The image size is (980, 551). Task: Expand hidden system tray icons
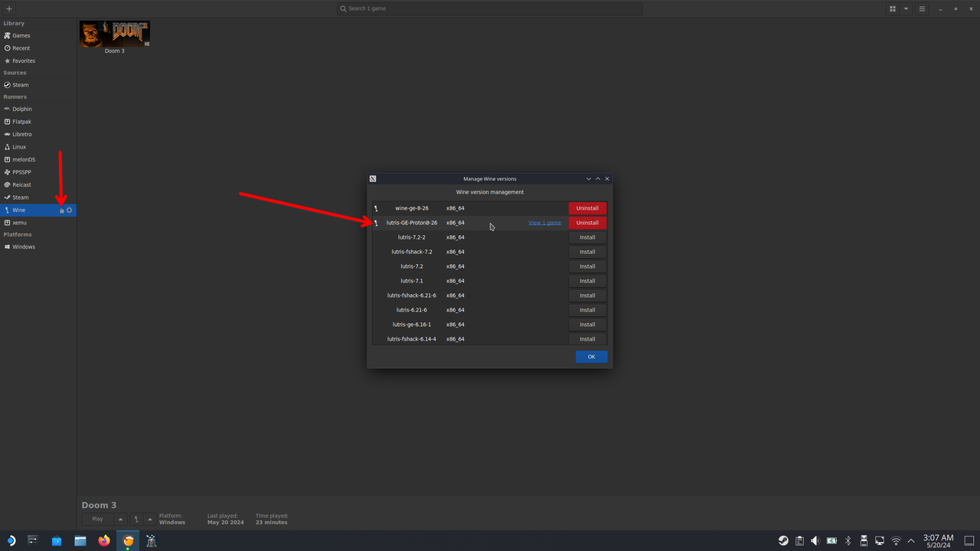coord(911,540)
